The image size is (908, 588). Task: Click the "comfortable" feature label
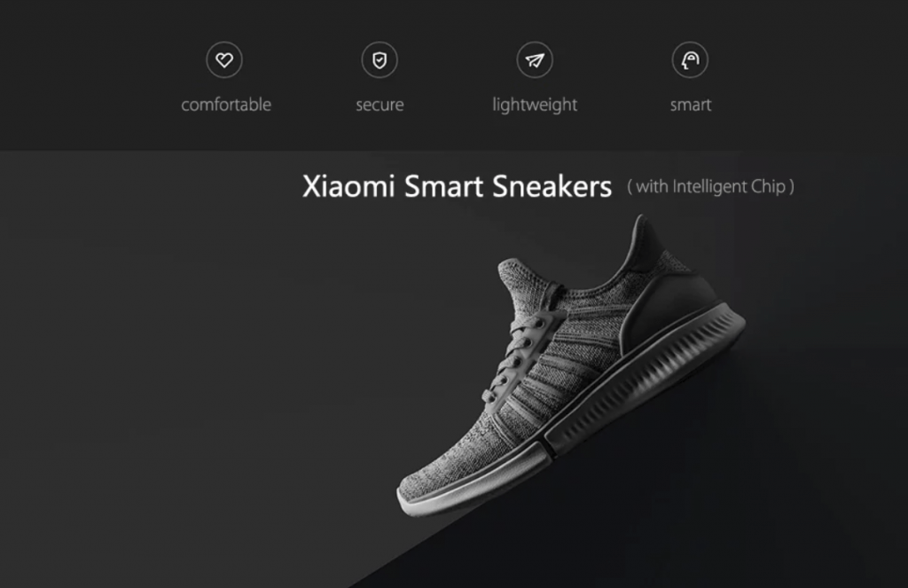coord(226,105)
